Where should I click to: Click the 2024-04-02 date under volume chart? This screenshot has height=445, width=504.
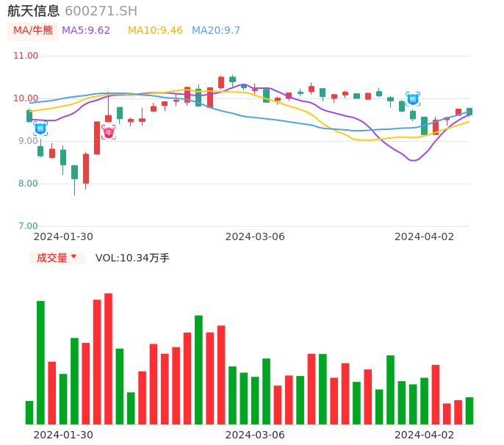click(x=425, y=435)
